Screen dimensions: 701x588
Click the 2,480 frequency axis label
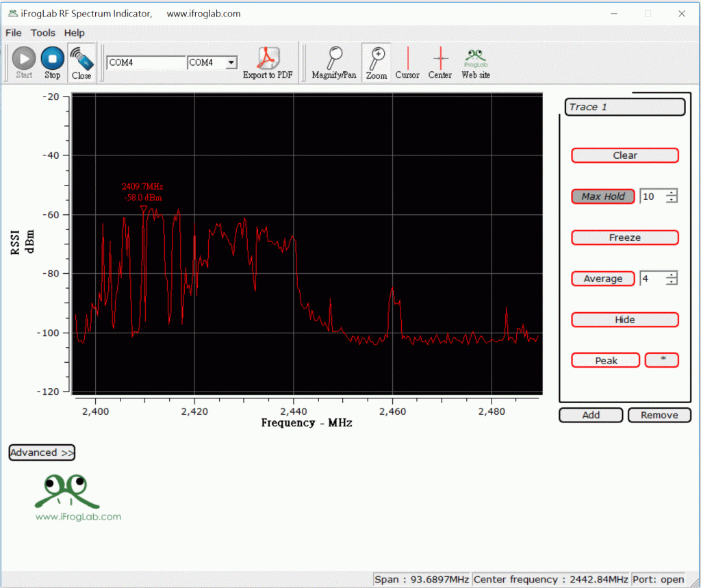pyautogui.click(x=492, y=411)
